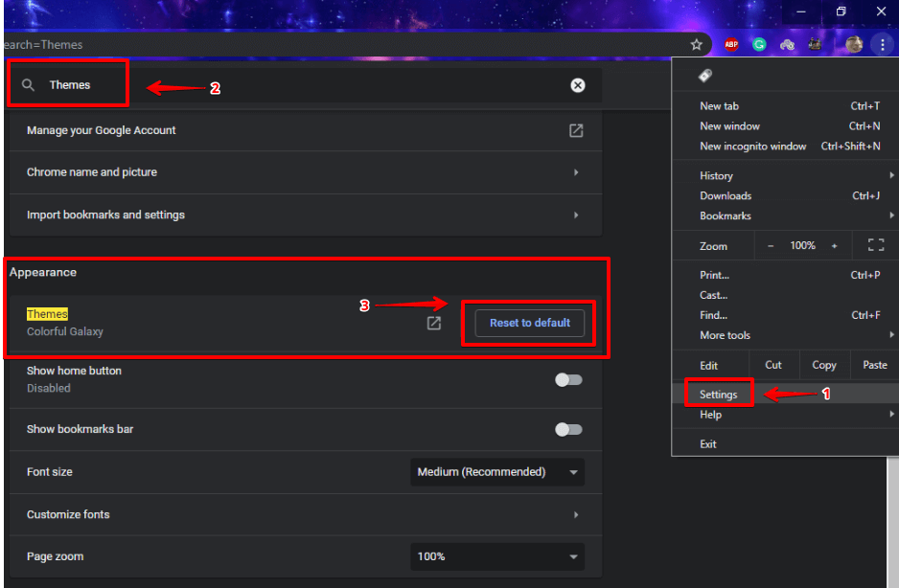Enter fullscreen mode from Zoom row
The width and height of the screenshot is (899, 588).
point(875,246)
